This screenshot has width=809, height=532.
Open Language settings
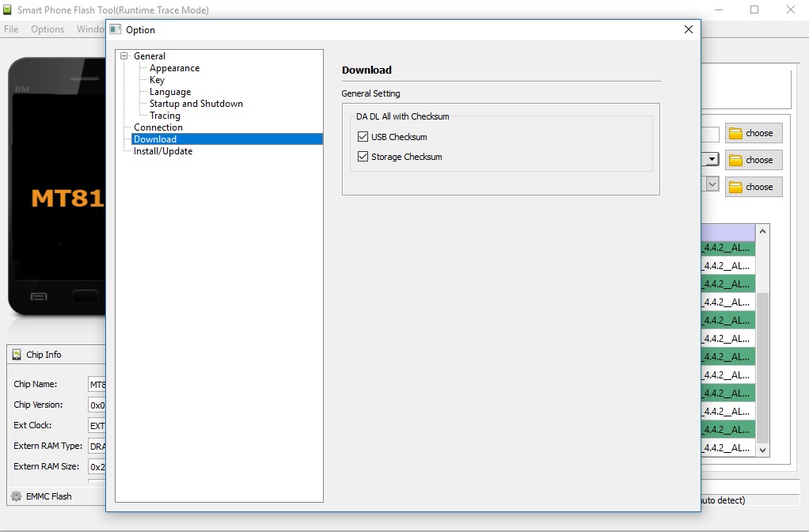[x=170, y=91]
